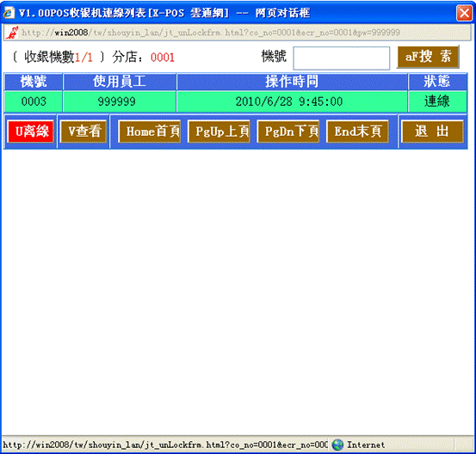Screen dimensions: 476x454
Task: Click the Internet zone globe icon
Action: pos(337,445)
